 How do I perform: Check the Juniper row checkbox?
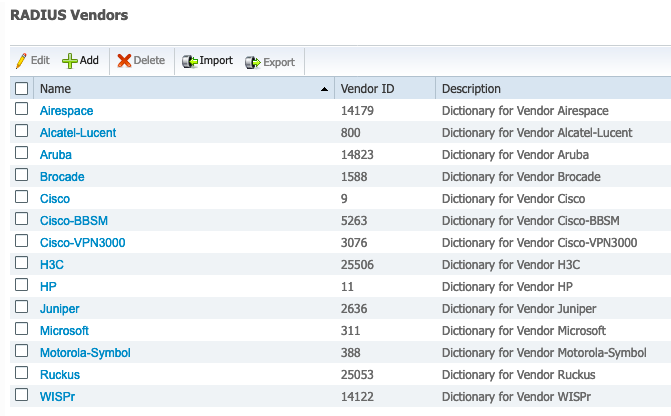point(21,307)
